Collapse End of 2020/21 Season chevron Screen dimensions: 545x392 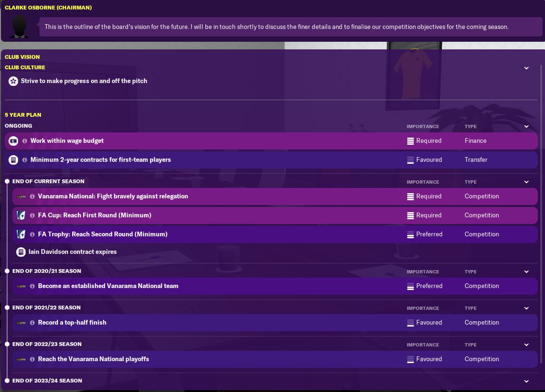tap(526, 271)
